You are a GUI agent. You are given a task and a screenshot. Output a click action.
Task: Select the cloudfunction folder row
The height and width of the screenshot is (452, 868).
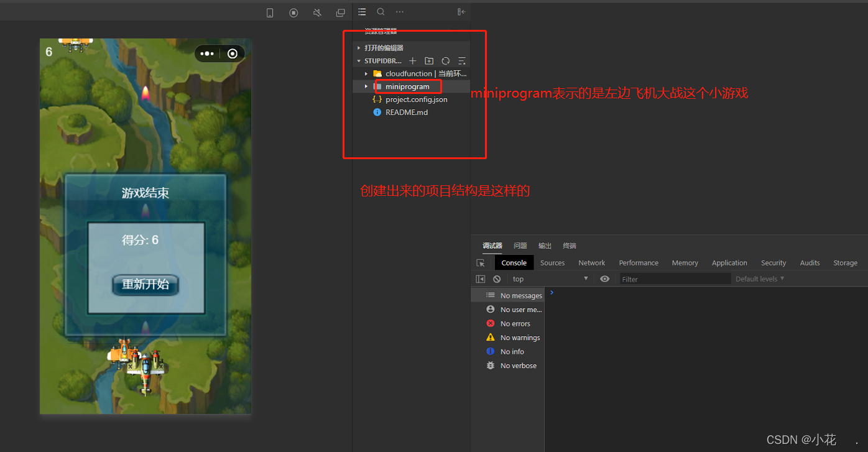(x=412, y=74)
